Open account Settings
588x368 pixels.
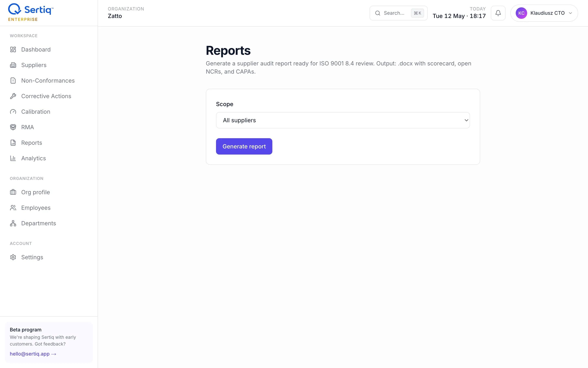pos(49,257)
